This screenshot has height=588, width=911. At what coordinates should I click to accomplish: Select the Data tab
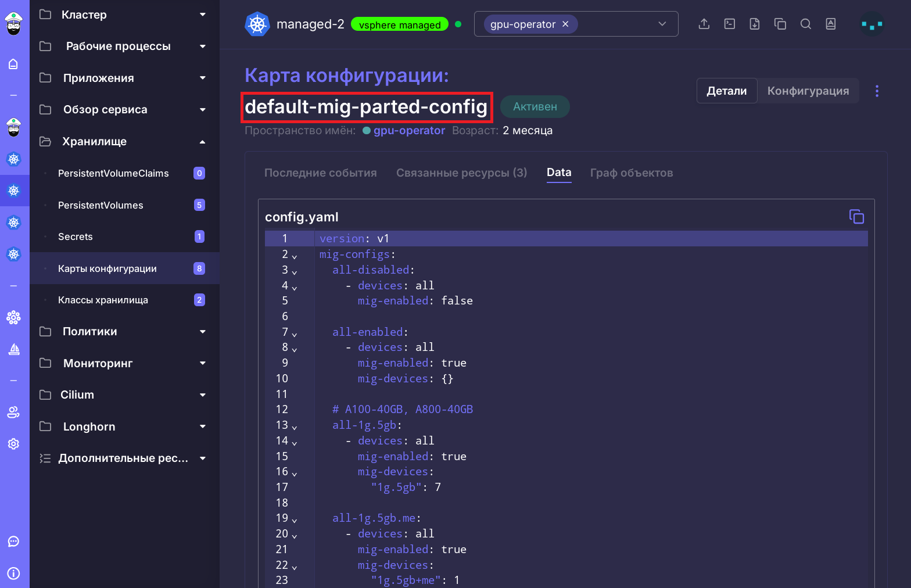pyautogui.click(x=559, y=173)
